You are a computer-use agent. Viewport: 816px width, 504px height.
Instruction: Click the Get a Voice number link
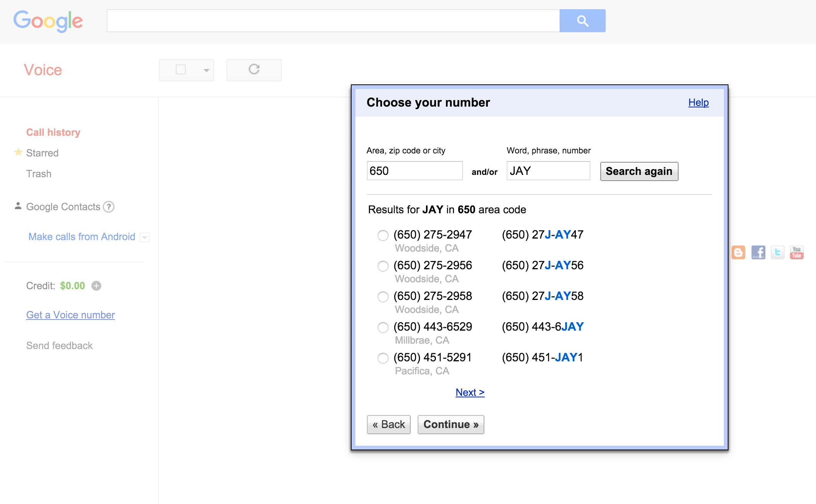click(70, 315)
